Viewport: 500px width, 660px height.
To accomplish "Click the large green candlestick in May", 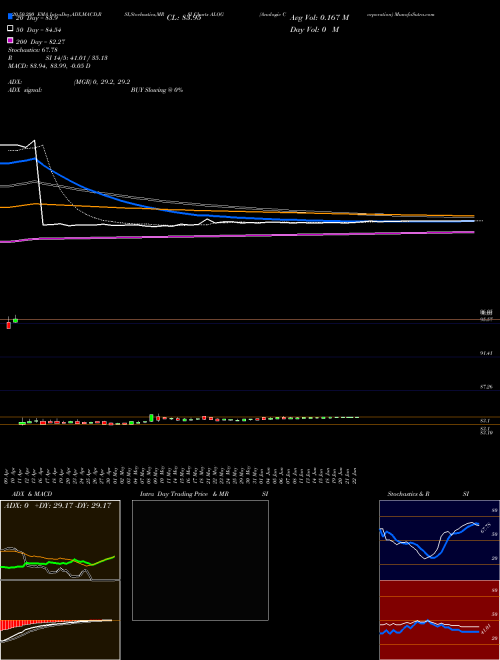I will click(x=151, y=418).
